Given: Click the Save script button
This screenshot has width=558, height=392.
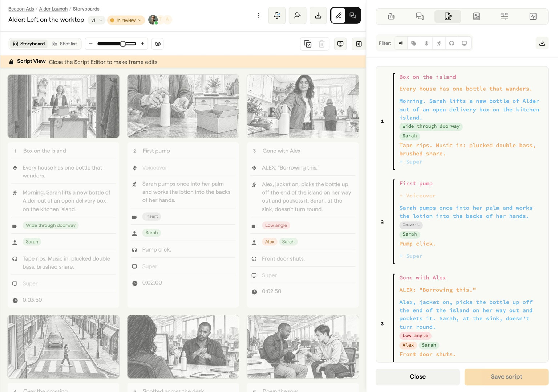Looking at the screenshot, I should [x=506, y=377].
